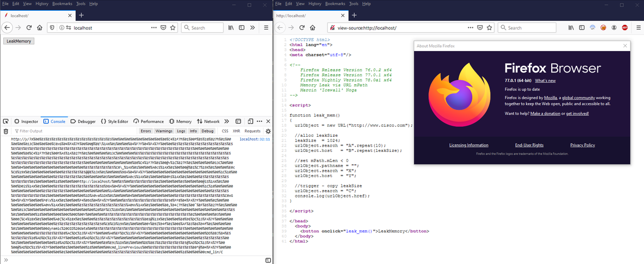Toggle Warnings filter in console

pos(164,131)
